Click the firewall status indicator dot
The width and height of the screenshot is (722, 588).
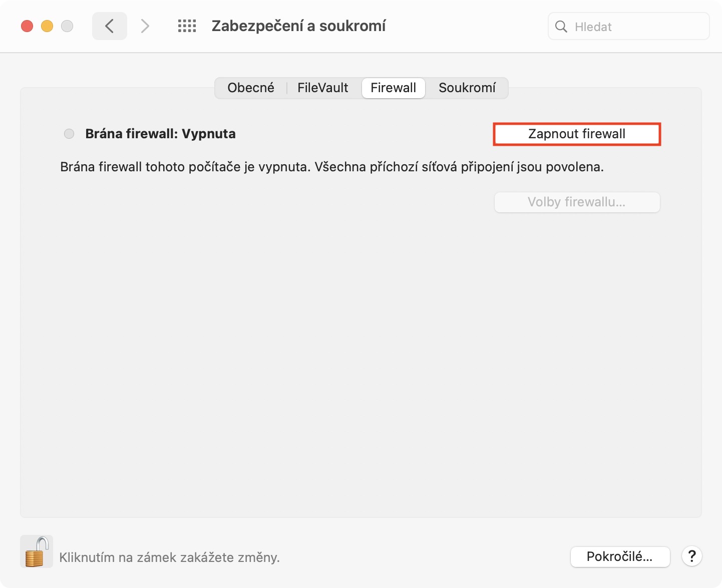(x=69, y=134)
